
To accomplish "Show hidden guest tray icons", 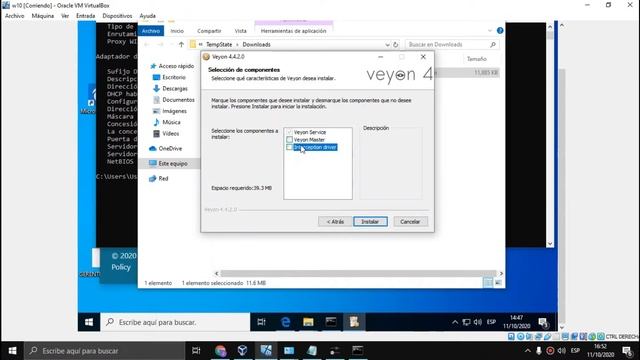I will click(x=455, y=322).
